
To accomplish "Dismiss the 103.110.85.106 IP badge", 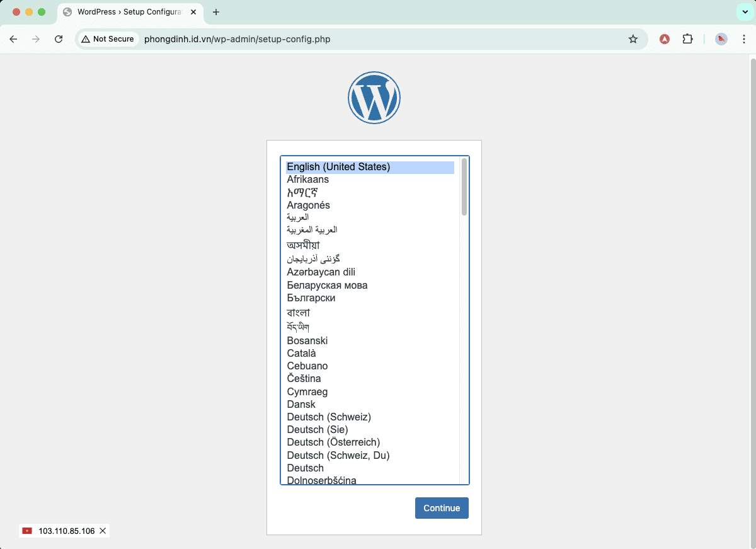I will tap(103, 531).
